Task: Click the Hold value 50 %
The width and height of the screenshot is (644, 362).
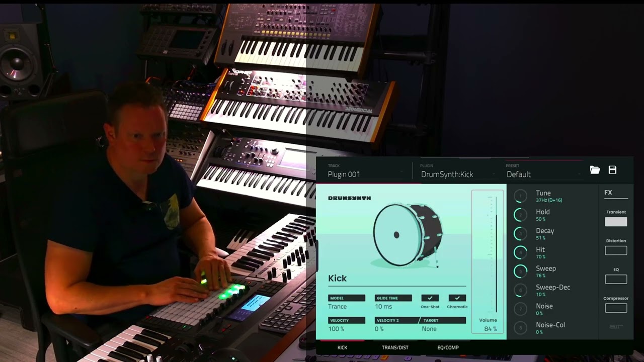Action: [541, 219]
